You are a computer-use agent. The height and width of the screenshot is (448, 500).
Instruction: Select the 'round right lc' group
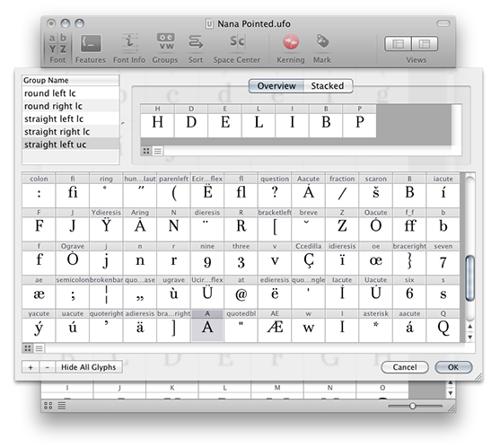(71, 106)
